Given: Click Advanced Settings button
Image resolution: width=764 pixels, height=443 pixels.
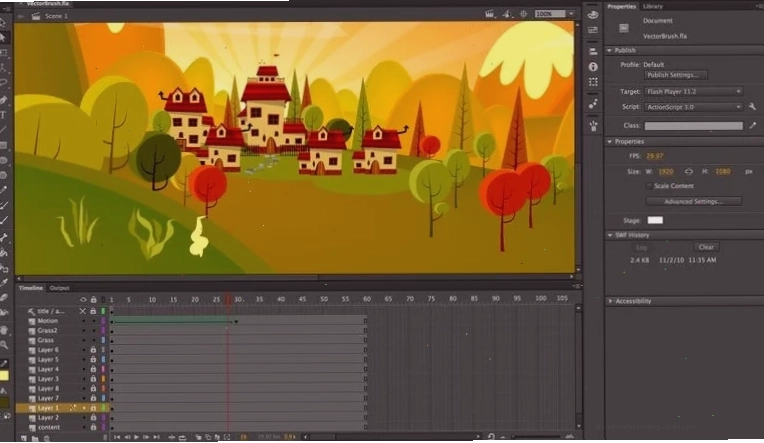Looking at the screenshot, I should 694,201.
